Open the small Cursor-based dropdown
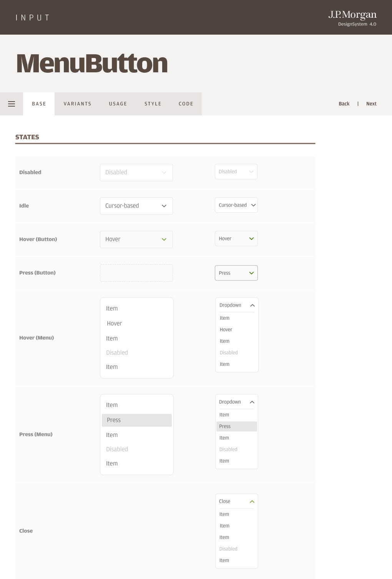The image size is (392, 579). coord(236,205)
